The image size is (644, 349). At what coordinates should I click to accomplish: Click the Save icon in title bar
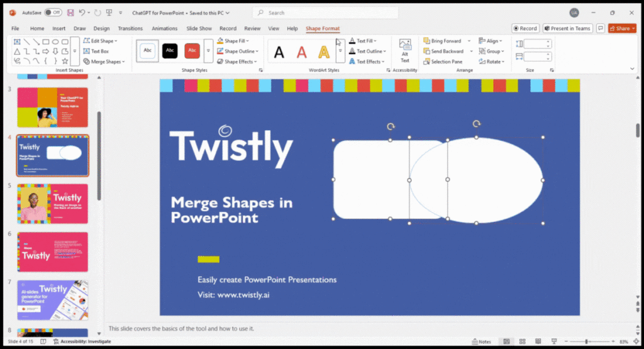70,13
